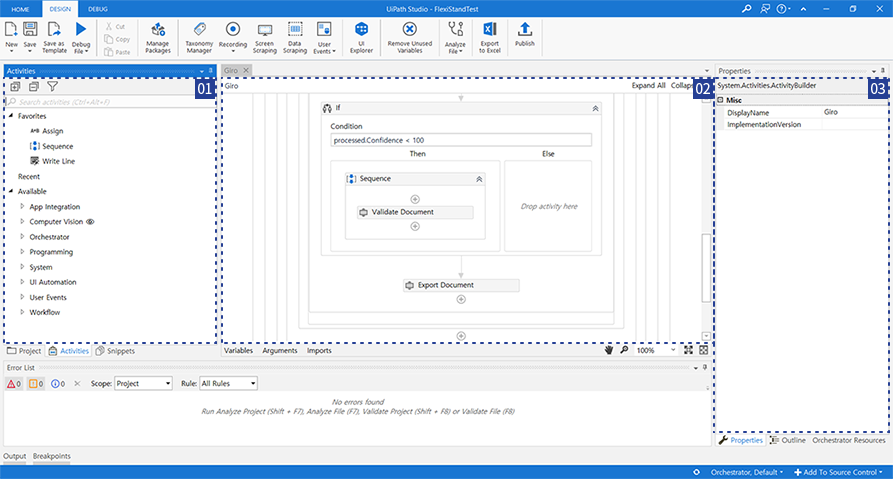Open User Events menu

point(324,38)
